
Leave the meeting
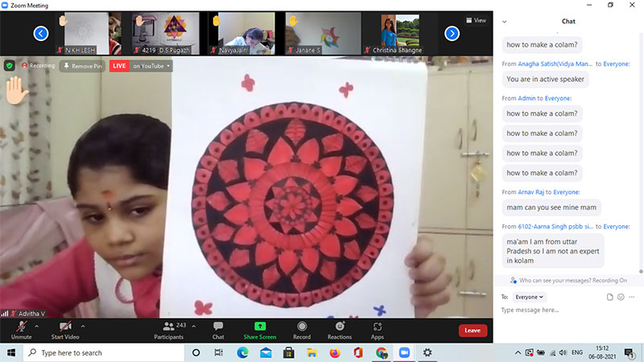(473, 331)
